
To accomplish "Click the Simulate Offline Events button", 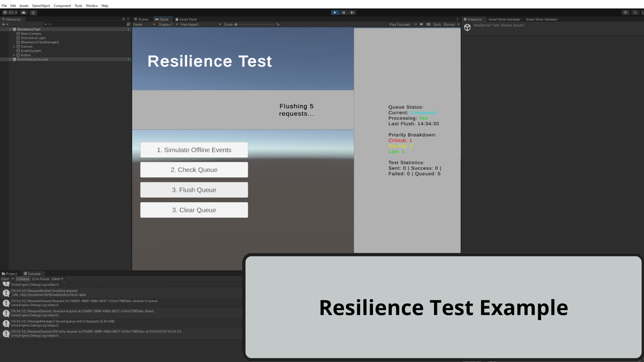I will [194, 150].
